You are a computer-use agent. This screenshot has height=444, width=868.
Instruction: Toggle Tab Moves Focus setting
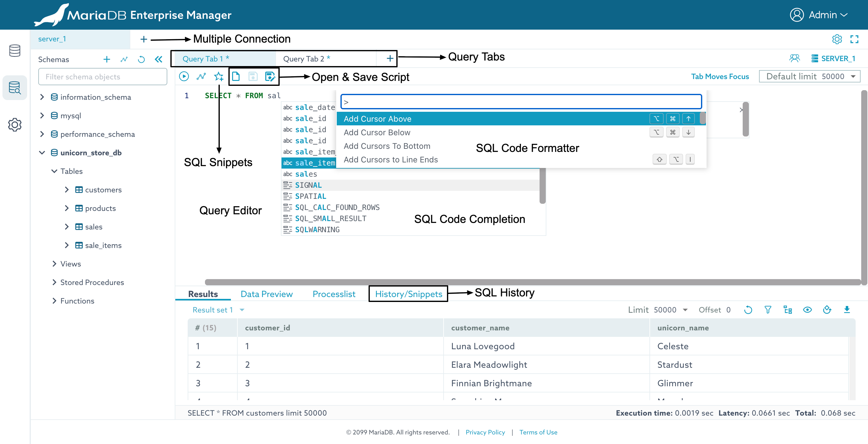coord(720,77)
